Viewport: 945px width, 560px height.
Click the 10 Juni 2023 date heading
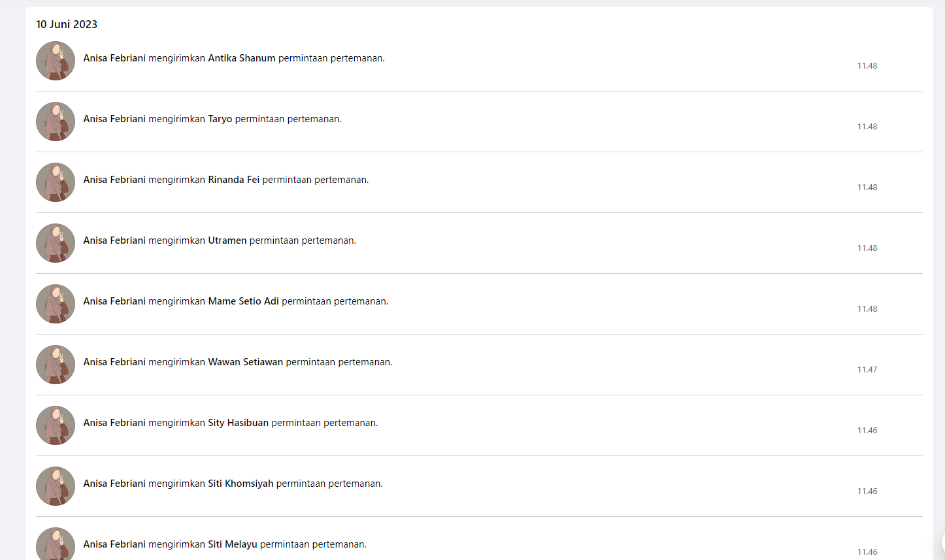[x=67, y=24]
